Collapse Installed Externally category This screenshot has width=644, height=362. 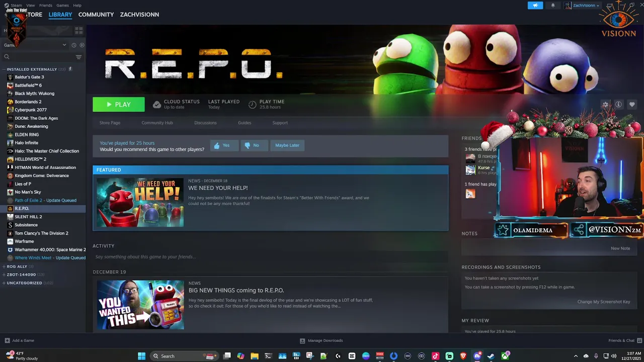coord(4,69)
